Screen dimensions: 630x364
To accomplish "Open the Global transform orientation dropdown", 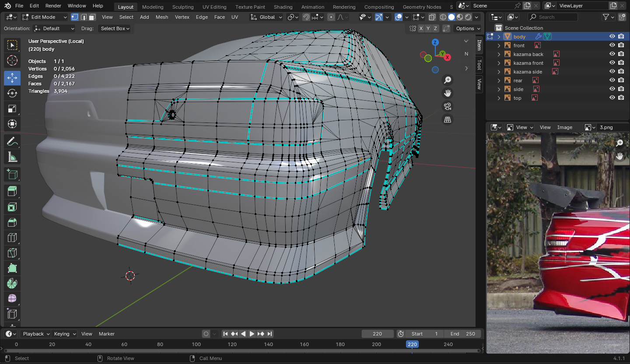I will pyautogui.click(x=266, y=17).
